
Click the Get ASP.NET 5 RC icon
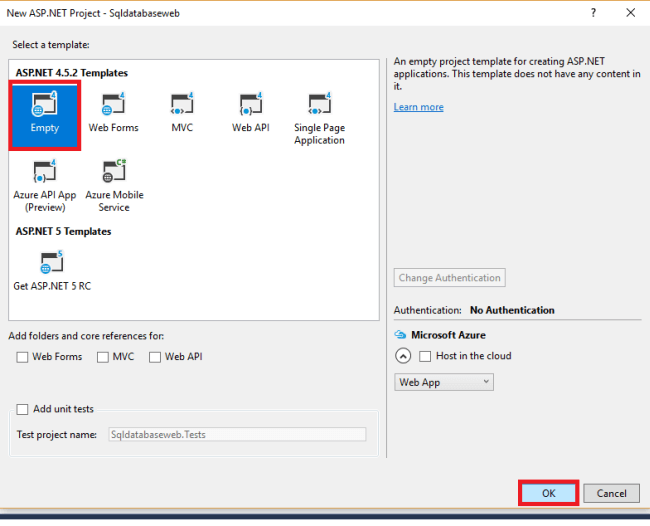pyautogui.click(x=52, y=262)
